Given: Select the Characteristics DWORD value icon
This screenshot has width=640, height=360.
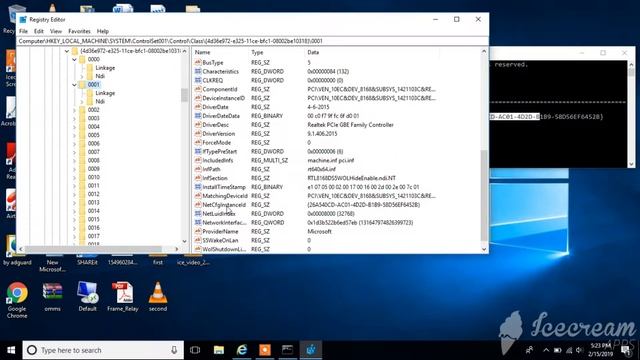Looking at the screenshot, I should tap(198, 71).
